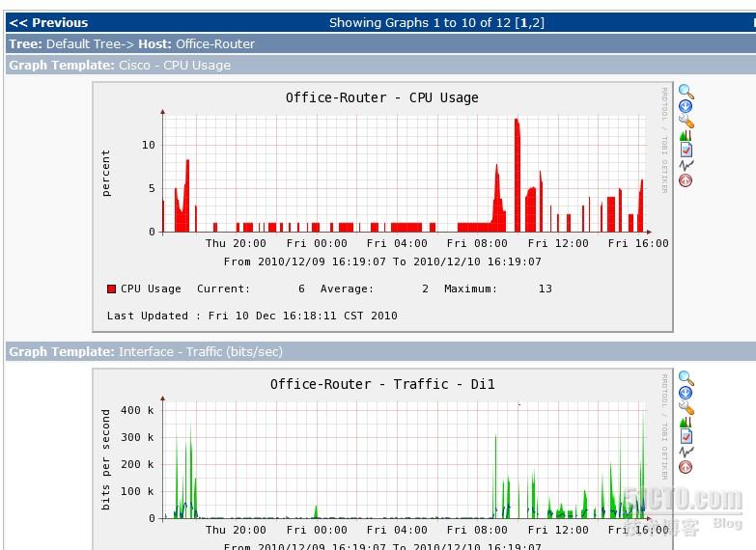Click 'Average: 2' in the CPU graph legend

pos(375,289)
